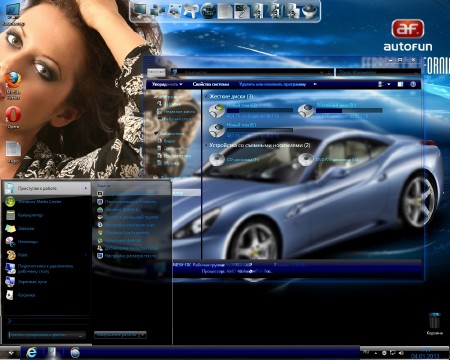
Task: Open the text document desktop icon below Opera
Action: pyautogui.click(x=13, y=152)
